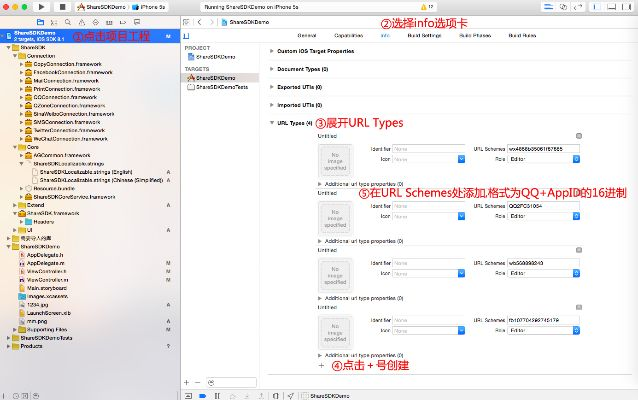638x400 pixels.
Task: Expand Custom iOS Target Properties section
Action: point(270,51)
